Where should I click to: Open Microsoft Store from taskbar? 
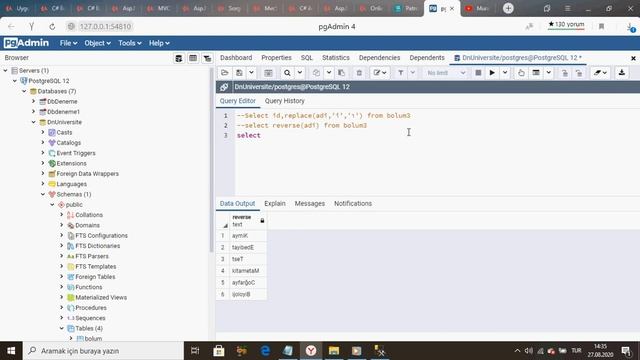[x=219, y=351]
